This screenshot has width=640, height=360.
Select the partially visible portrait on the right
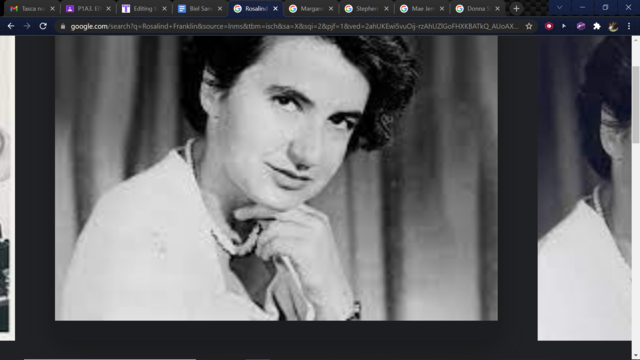[x=584, y=188]
